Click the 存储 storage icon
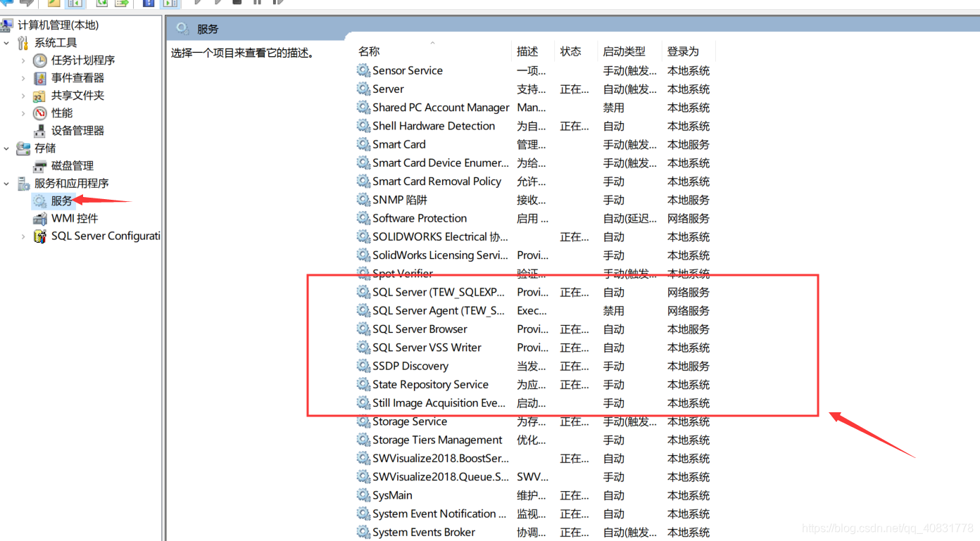 coord(23,148)
